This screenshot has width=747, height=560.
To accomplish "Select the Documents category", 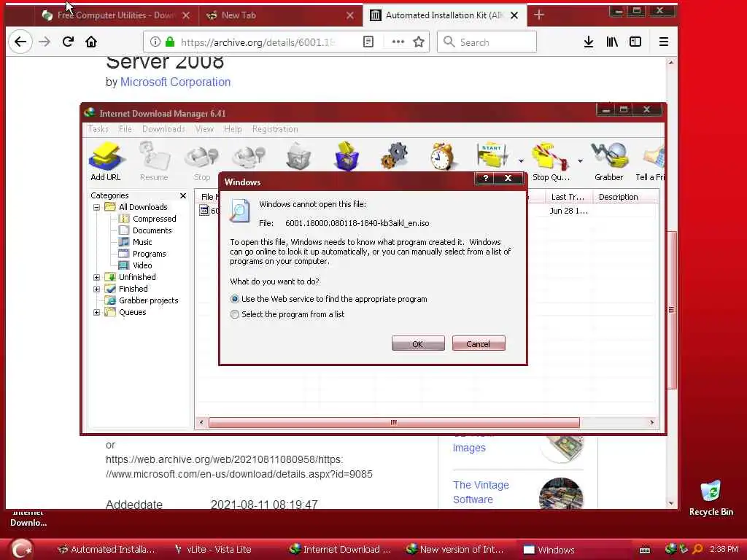I will tap(152, 230).
